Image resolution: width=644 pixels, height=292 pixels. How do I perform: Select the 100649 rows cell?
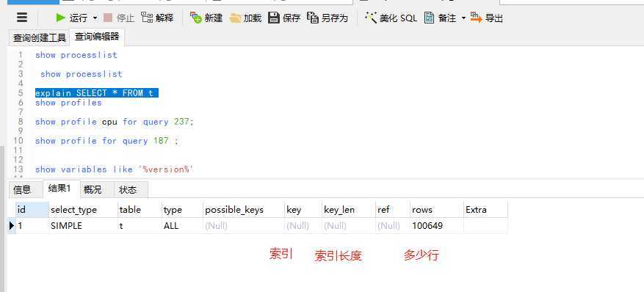pos(437,225)
